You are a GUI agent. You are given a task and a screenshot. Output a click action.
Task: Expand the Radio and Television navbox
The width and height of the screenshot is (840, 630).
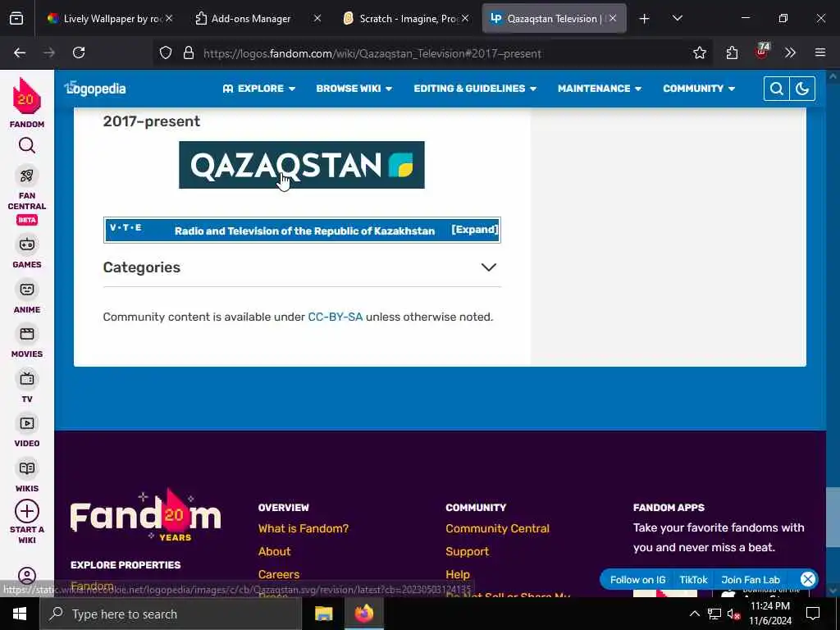475,230
